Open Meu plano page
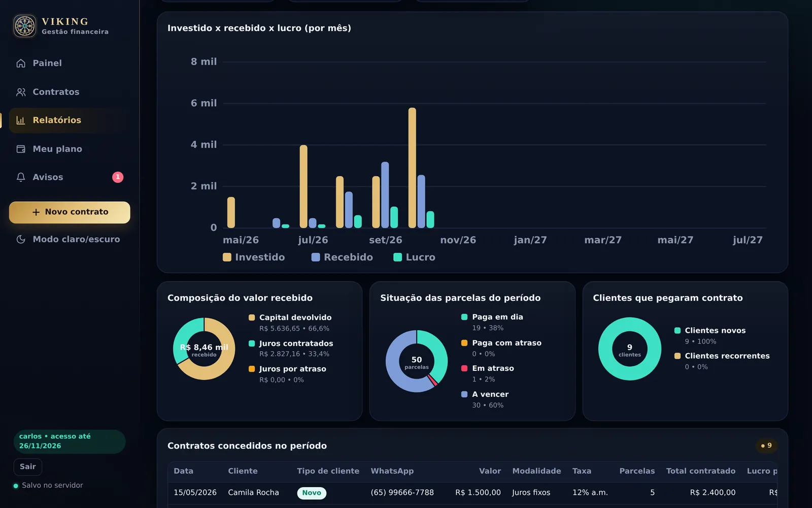 coord(70,149)
